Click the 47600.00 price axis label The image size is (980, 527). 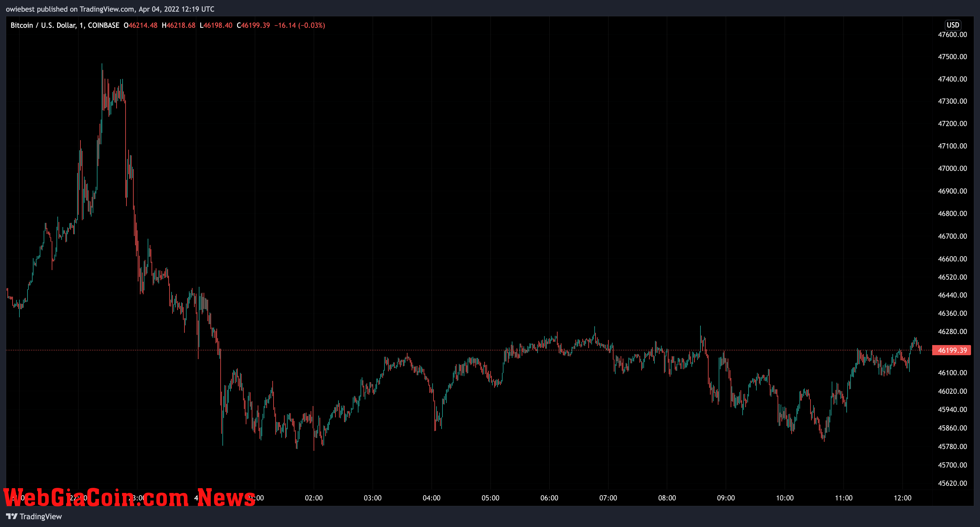click(x=952, y=35)
